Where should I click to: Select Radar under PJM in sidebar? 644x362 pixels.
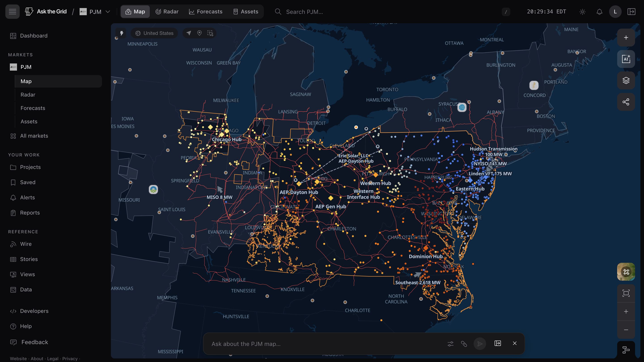point(58,95)
